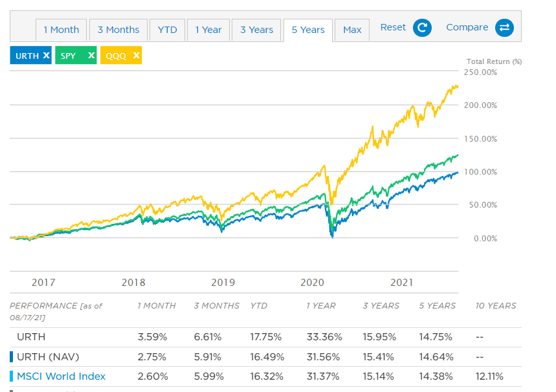Remove QQQ series using its X

(x=136, y=55)
